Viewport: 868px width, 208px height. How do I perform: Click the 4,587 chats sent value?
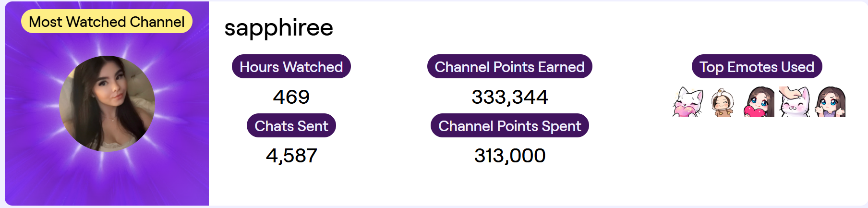291,156
